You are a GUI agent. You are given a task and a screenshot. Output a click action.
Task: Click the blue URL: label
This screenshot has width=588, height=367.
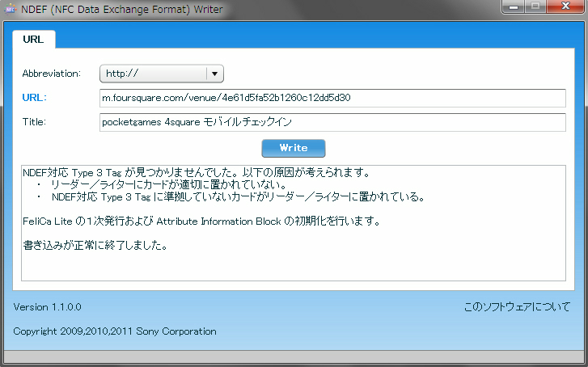click(35, 98)
